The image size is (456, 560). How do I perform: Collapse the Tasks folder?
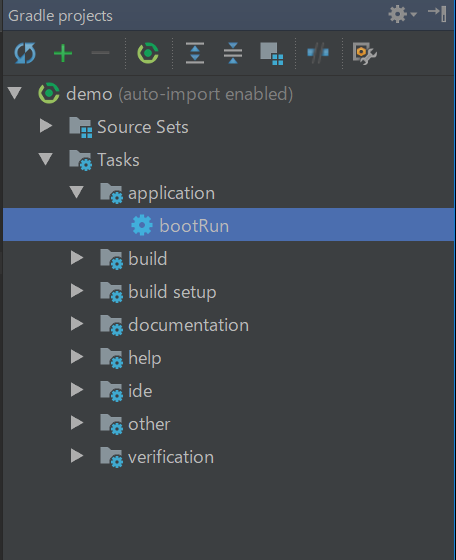pyautogui.click(x=46, y=159)
